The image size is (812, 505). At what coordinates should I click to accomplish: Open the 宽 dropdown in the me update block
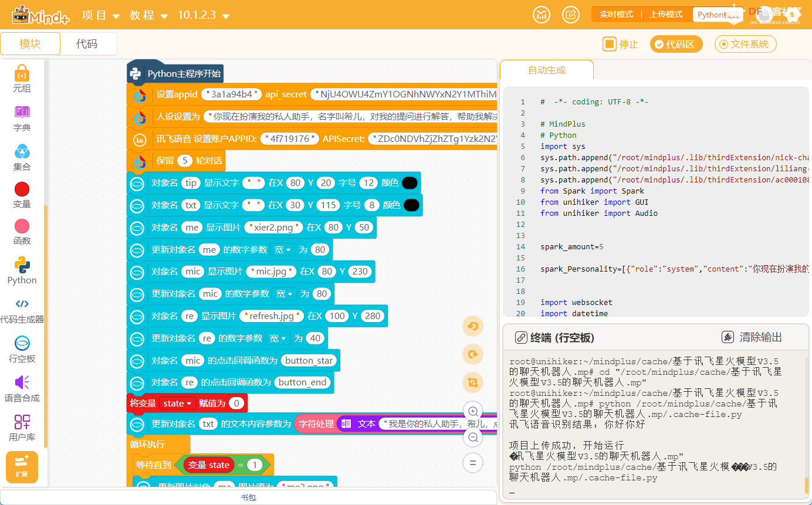283,250
